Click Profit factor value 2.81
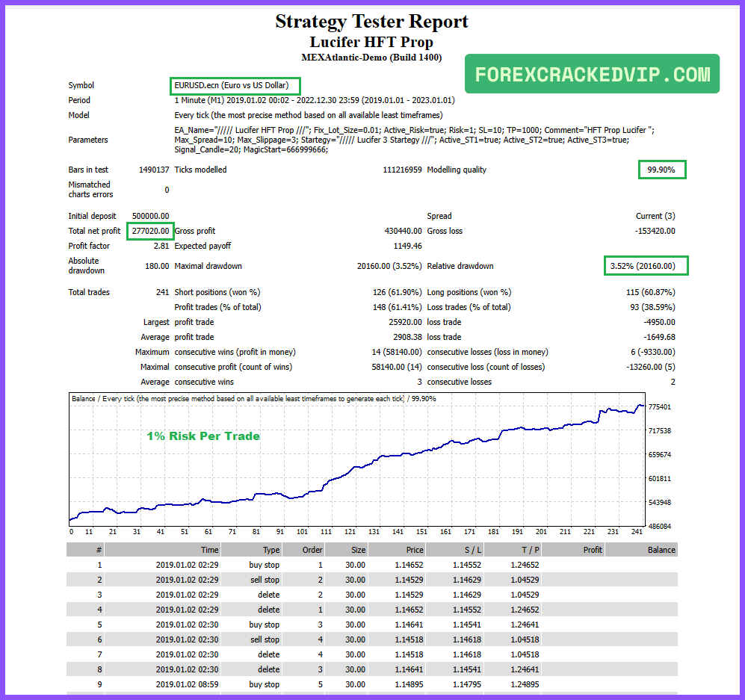This screenshot has width=745, height=700. pos(161,246)
